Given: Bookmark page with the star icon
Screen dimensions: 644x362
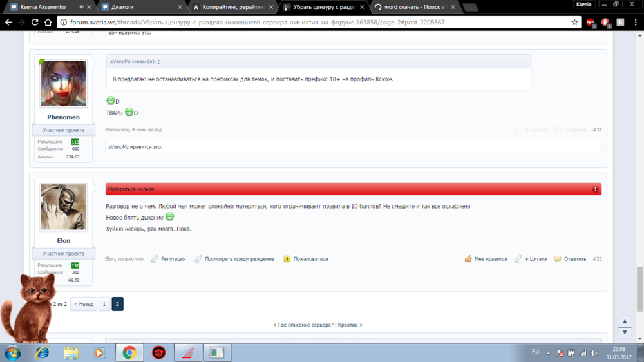Looking at the screenshot, I should click(574, 22).
